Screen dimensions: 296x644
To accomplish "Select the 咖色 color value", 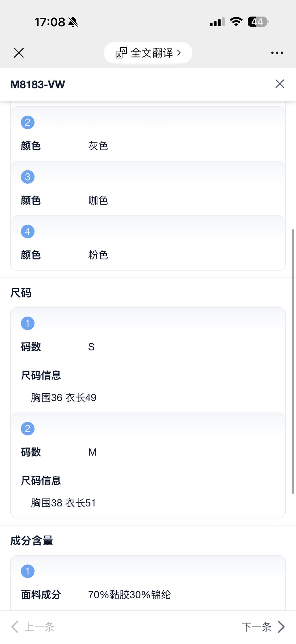I will (98, 200).
